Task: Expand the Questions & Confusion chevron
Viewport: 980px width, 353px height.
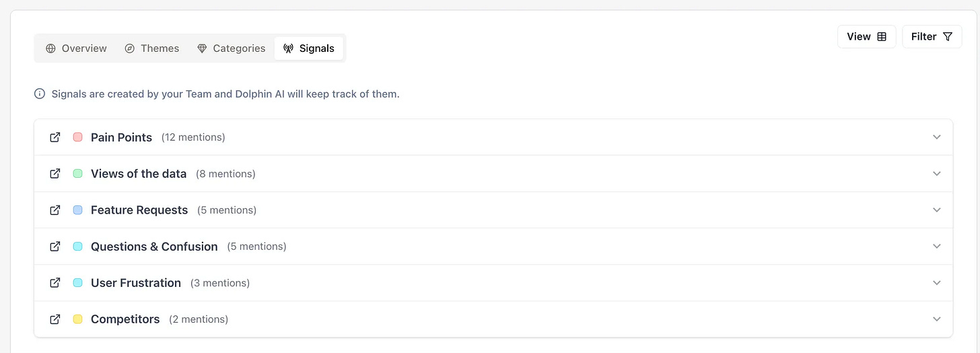Action: (936, 247)
